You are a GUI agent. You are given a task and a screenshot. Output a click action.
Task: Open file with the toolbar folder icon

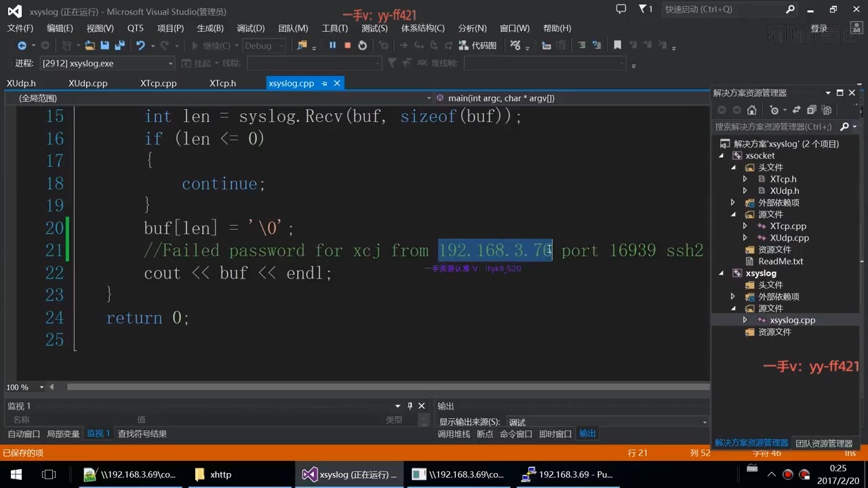point(90,45)
